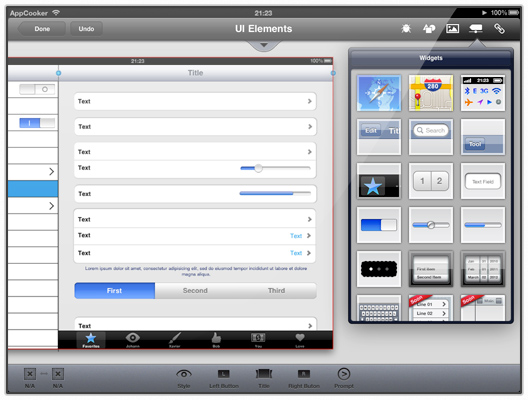Tap the battery indicator in top status bar
The height and width of the screenshot is (400, 528).
pos(514,13)
